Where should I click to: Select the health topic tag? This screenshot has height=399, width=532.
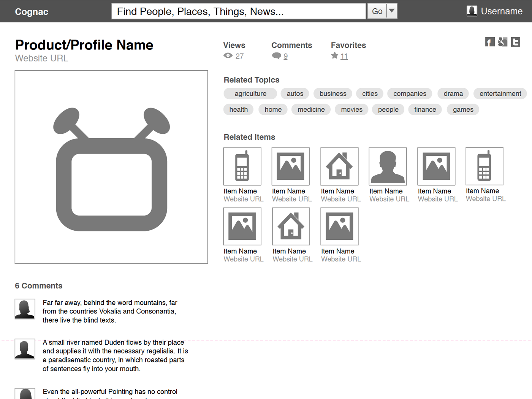238,109
